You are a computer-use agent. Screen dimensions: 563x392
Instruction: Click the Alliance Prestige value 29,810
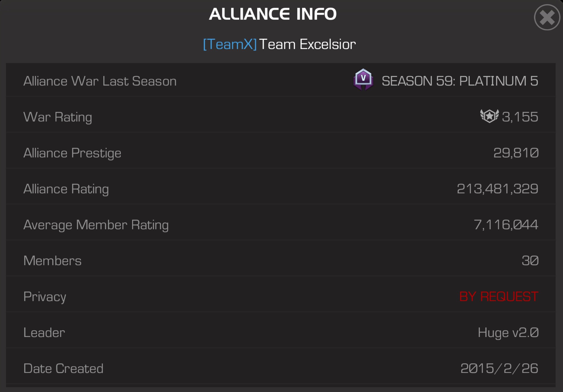pyautogui.click(x=516, y=153)
